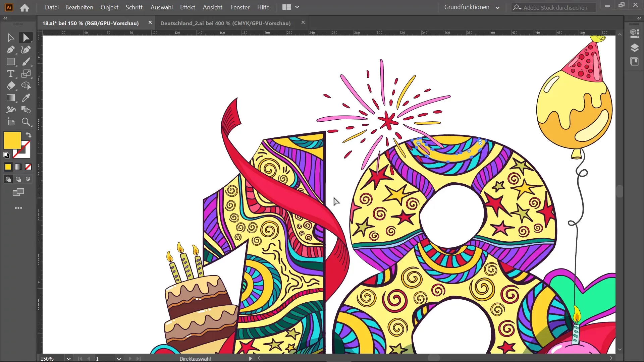
Task: Open the zoom level dropdown arrow
Action: coord(68,359)
